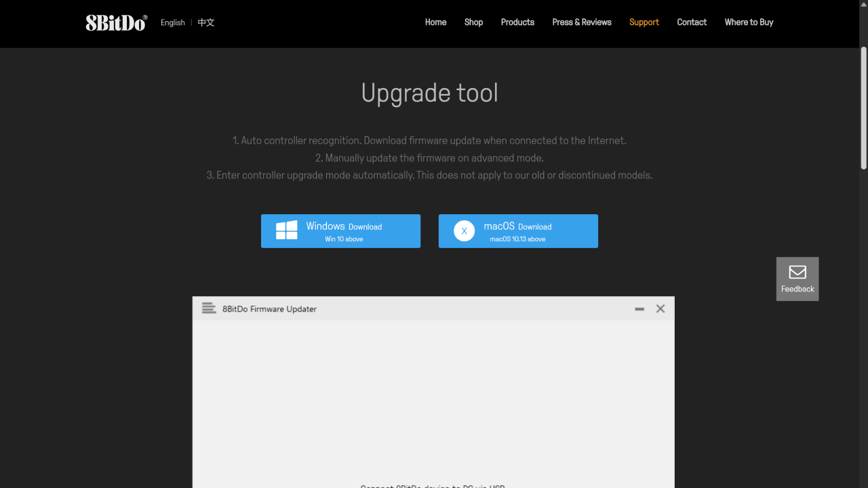
Task: Click the Windows logo icon
Action: pos(286,230)
